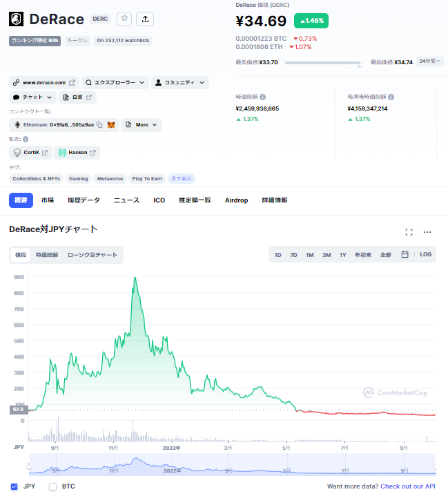Switch to the Airdrop tab

point(237,200)
